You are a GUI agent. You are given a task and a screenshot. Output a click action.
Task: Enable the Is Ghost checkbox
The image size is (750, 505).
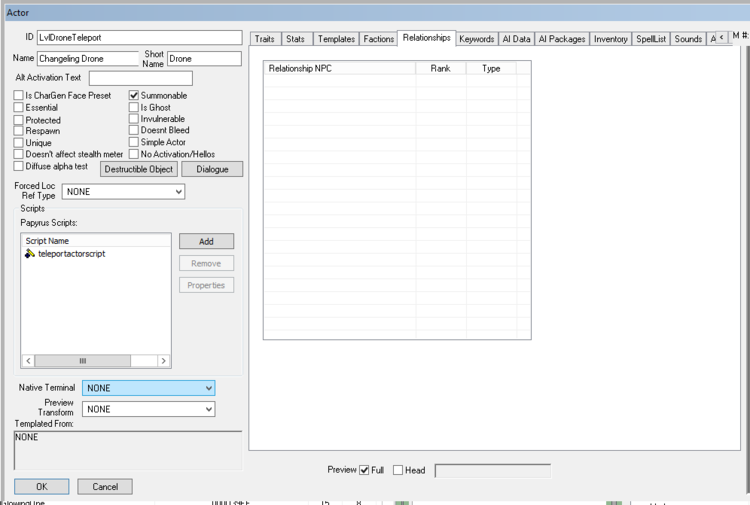pos(134,108)
